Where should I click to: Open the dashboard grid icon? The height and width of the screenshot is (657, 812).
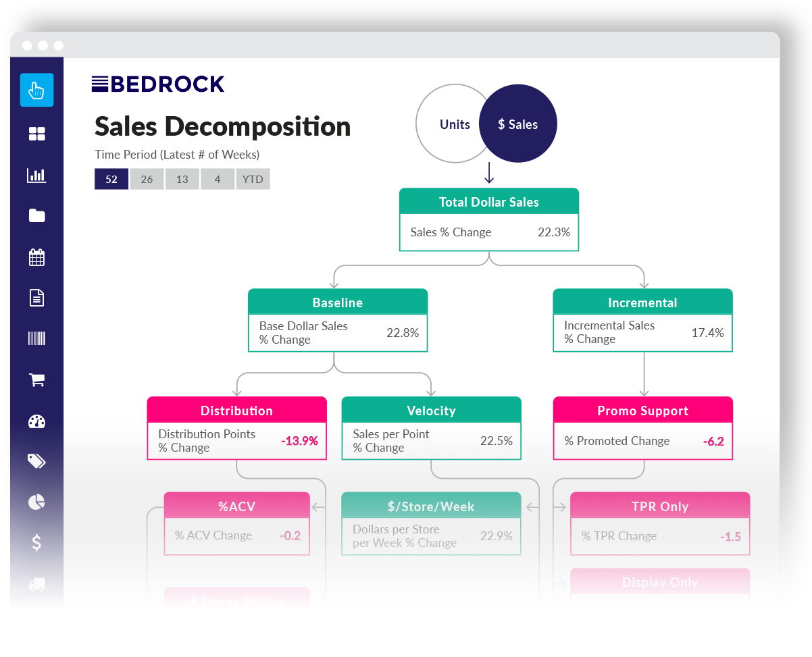(x=36, y=134)
